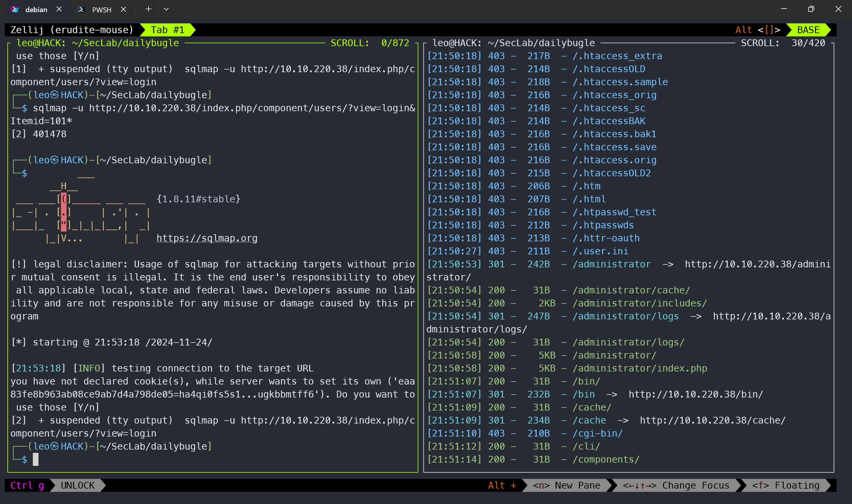Screen dimensions: 852x504
Task: Restore down the terminal window
Action: click(x=811, y=9)
